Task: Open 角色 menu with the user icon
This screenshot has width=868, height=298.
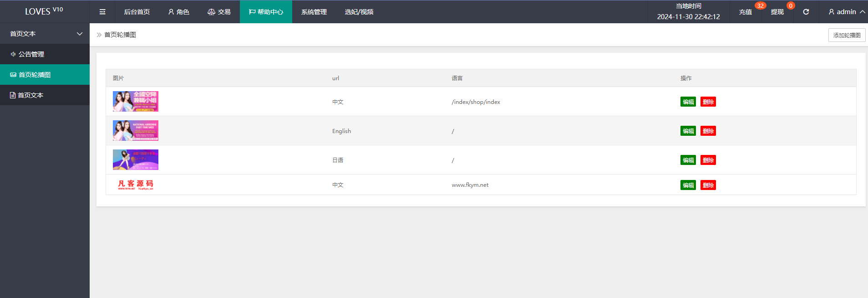Action: 178,12
